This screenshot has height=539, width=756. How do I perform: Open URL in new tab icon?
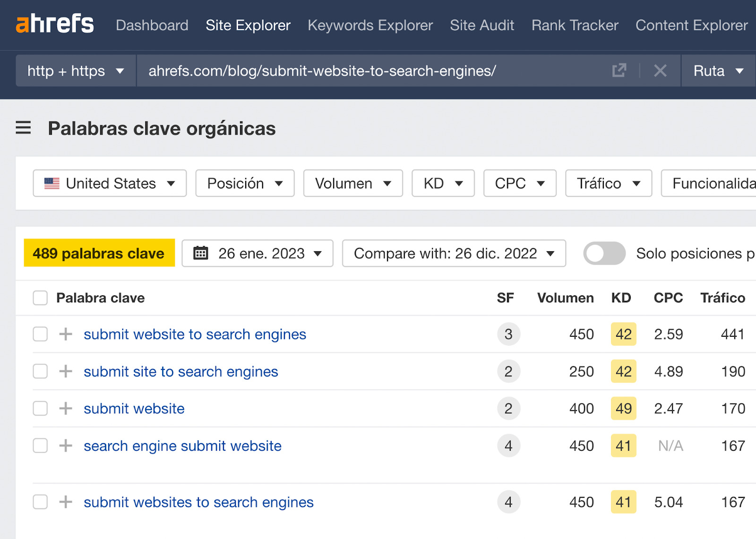[619, 71]
